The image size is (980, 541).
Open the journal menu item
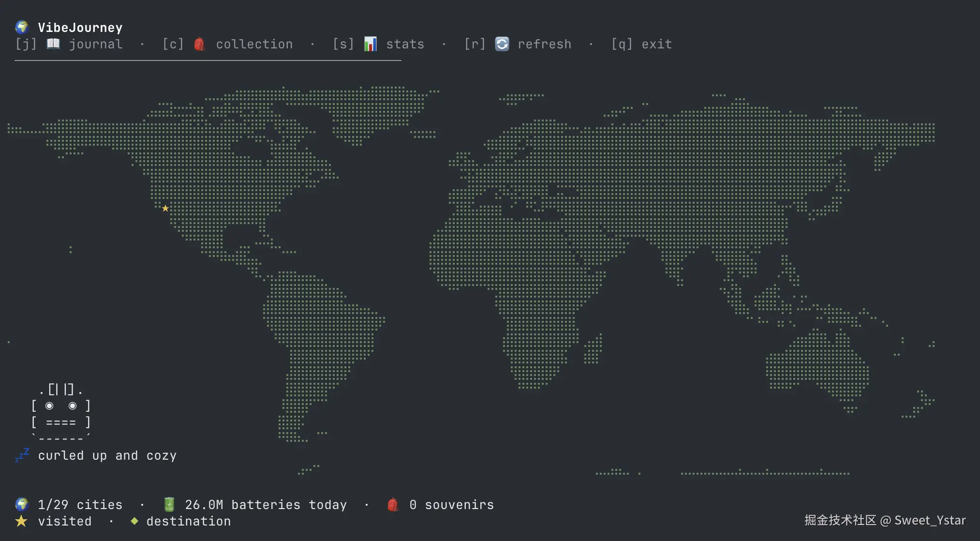(x=95, y=44)
